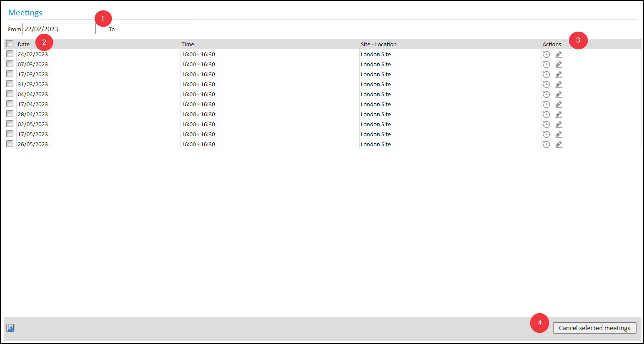View history of the 04/04/2023 meeting
Image resolution: width=644 pixels, height=344 pixels.
click(546, 95)
